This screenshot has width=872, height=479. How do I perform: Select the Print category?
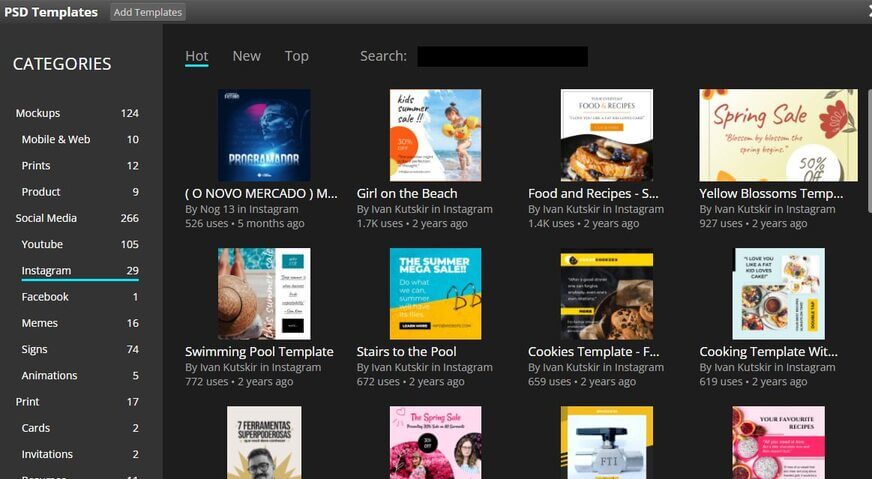tap(77, 401)
